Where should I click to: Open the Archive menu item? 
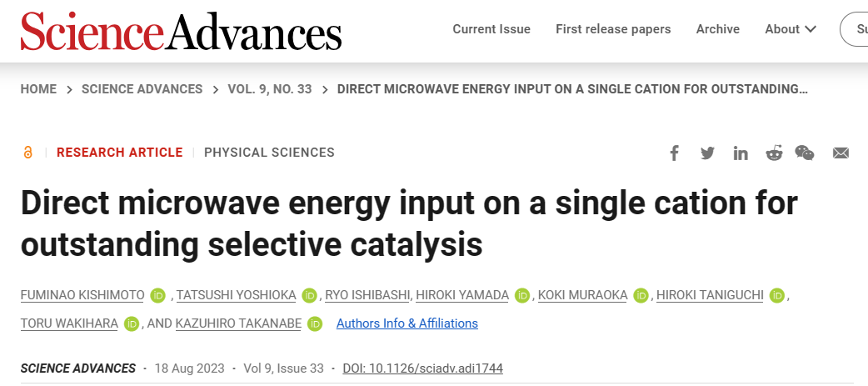point(718,29)
